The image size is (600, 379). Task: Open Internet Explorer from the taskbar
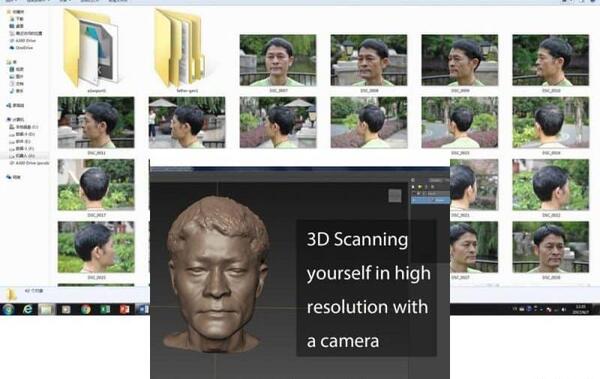click(27, 309)
